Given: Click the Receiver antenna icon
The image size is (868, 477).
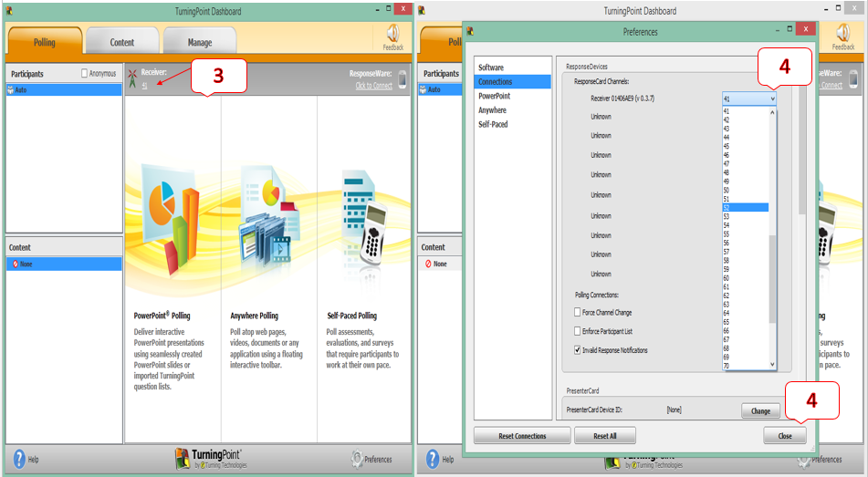Looking at the screenshot, I should pyautogui.click(x=133, y=78).
